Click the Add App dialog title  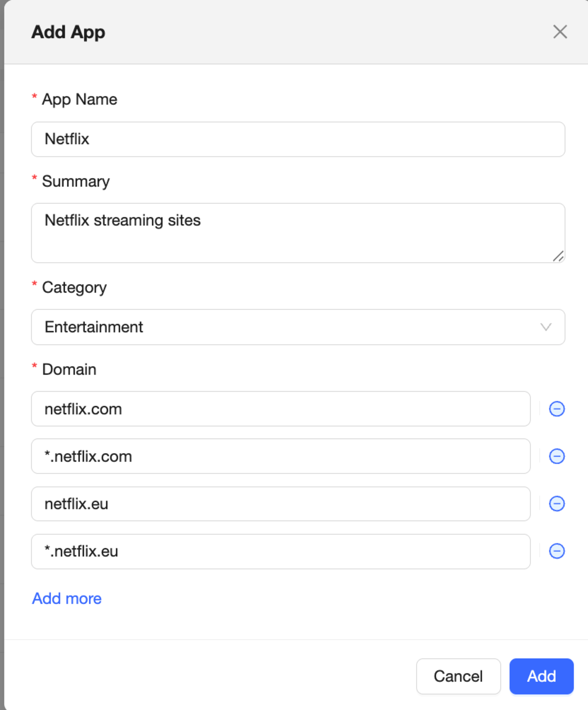[x=68, y=32]
